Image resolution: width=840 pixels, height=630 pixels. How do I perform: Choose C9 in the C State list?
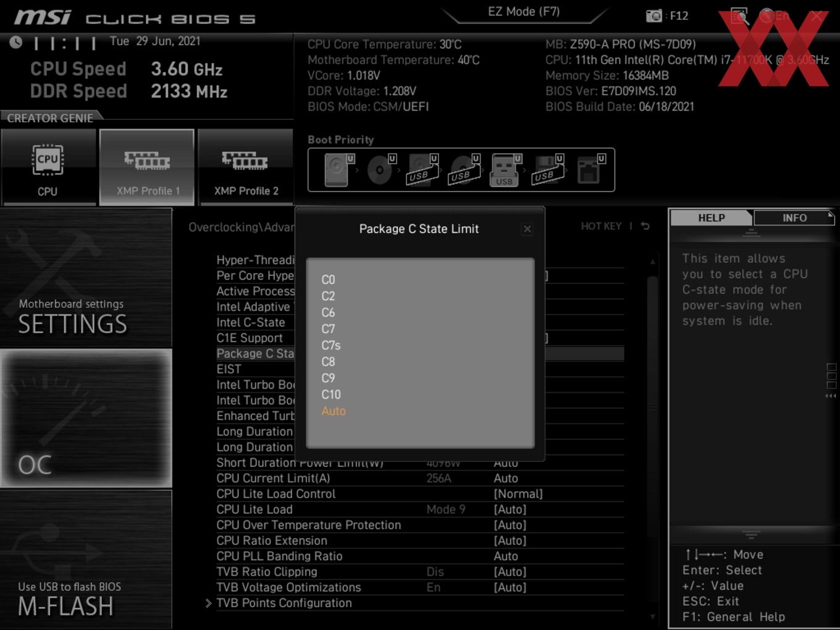tap(328, 378)
